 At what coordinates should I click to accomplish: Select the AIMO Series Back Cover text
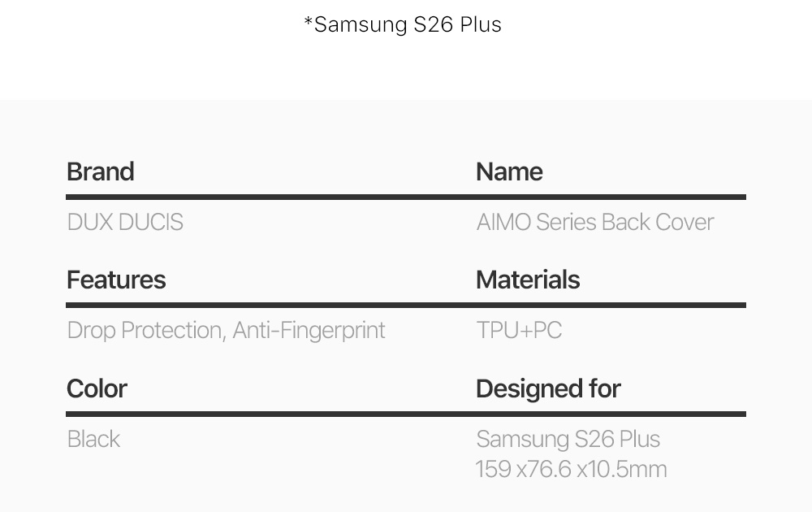tap(595, 222)
